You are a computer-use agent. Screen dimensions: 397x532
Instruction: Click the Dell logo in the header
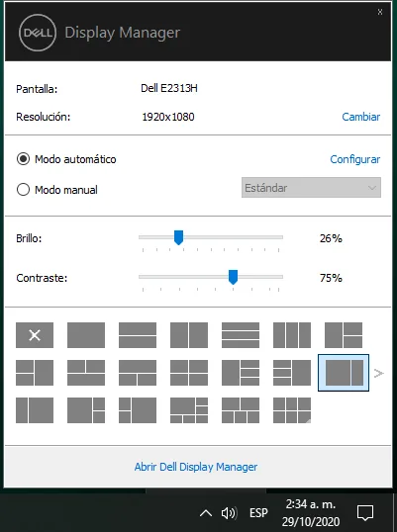coord(38,33)
